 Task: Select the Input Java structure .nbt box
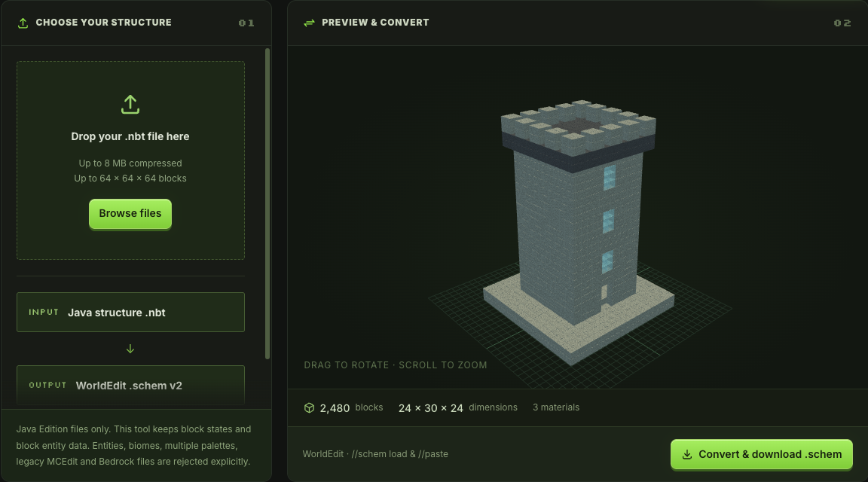click(130, 312)
